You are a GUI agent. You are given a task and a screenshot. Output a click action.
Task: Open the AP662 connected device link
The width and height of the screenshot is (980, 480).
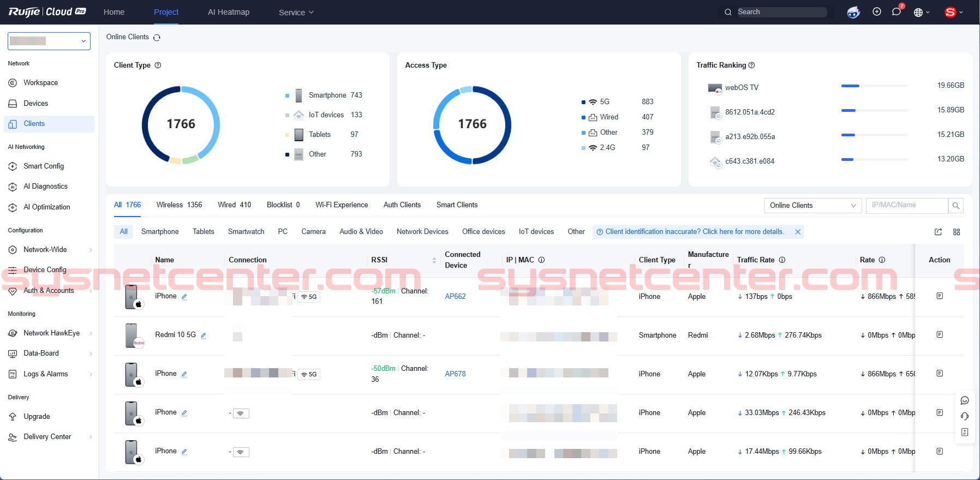[455, 297]
